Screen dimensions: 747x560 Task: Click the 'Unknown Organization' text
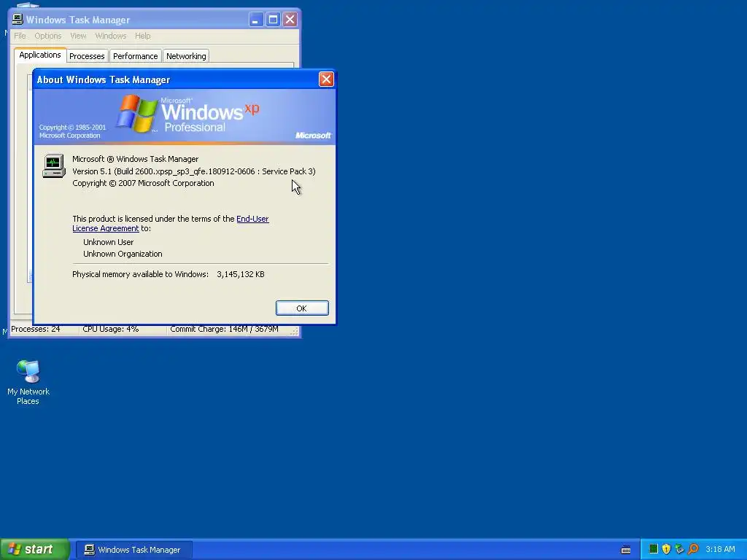coord(123,254)
